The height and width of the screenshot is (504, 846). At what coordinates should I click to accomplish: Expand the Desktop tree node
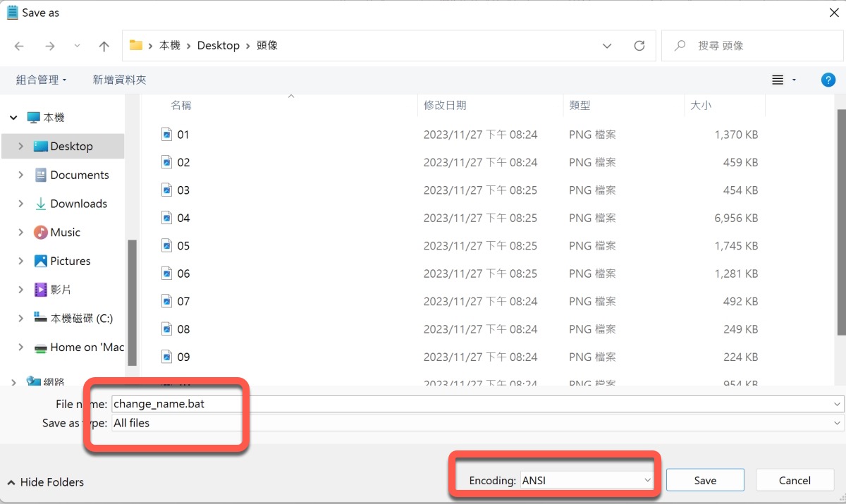[x=20, y=146]
